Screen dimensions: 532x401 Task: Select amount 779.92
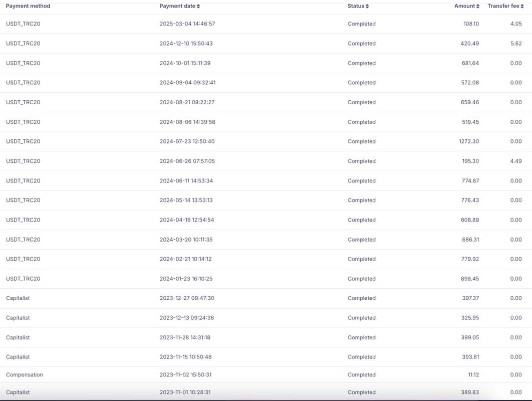click(470, 259)
